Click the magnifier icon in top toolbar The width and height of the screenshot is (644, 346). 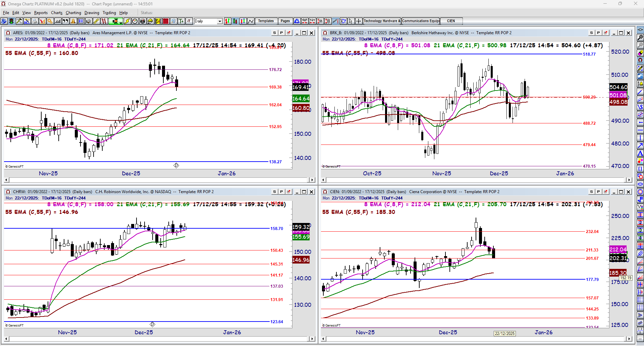click(x=173, y=21)
